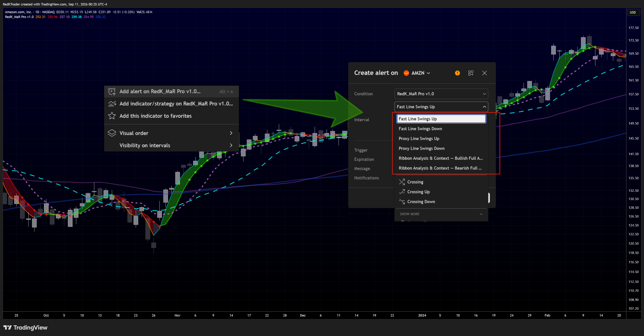Viewport: 644px width, 336px height.
Task: Select Fast Line Swings Up option
Action: pos(441,119)
